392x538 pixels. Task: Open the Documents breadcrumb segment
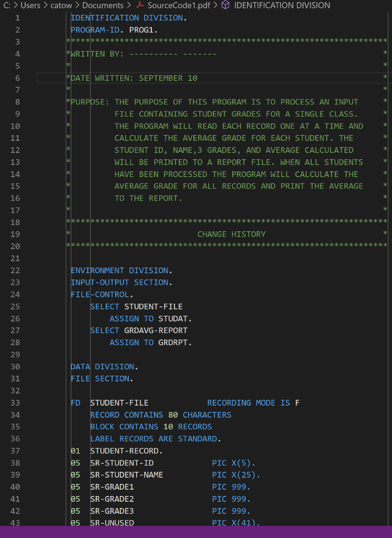point(102,5)
